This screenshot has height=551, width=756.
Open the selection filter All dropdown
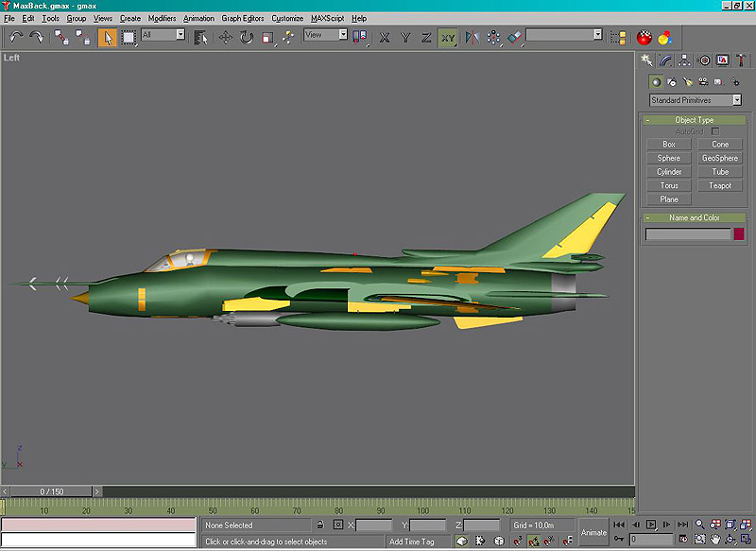163,35
